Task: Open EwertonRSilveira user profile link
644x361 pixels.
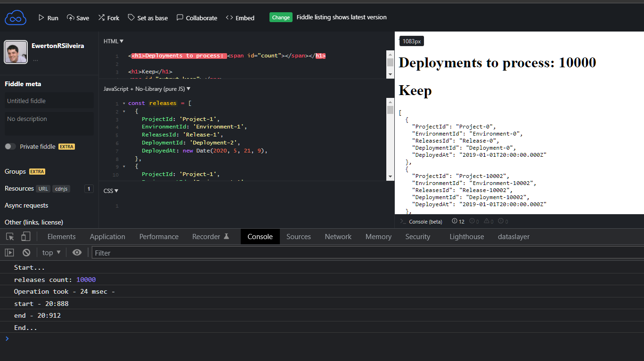Action: coord(58,46)
